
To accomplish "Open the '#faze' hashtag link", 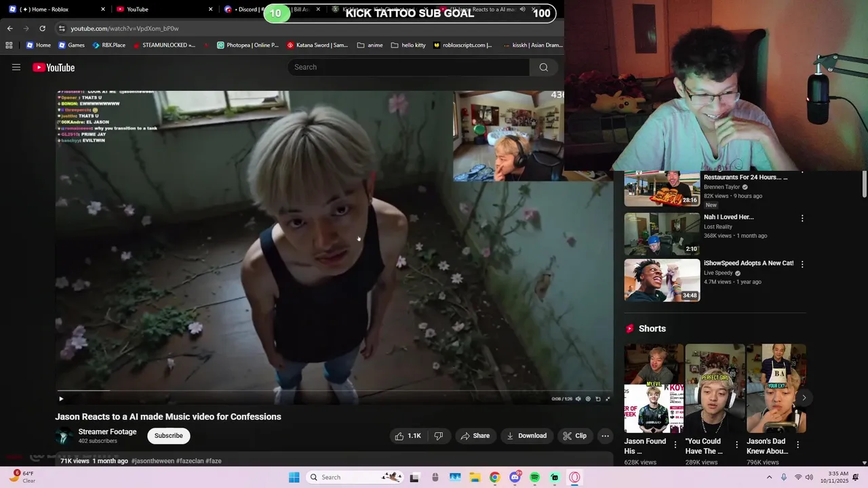I will tap(214, 461).
